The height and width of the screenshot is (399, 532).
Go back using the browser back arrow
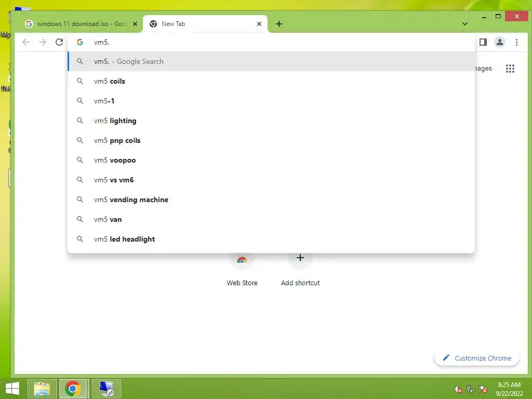[26, 42]
